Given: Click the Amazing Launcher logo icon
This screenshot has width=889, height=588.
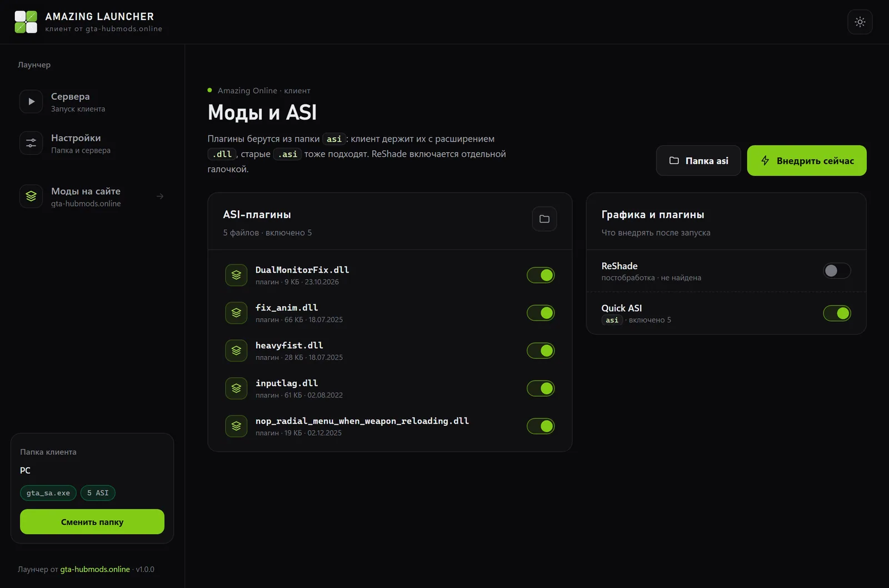Looking at the screenshot, I should pyautogui.click(x=26, y=22).
